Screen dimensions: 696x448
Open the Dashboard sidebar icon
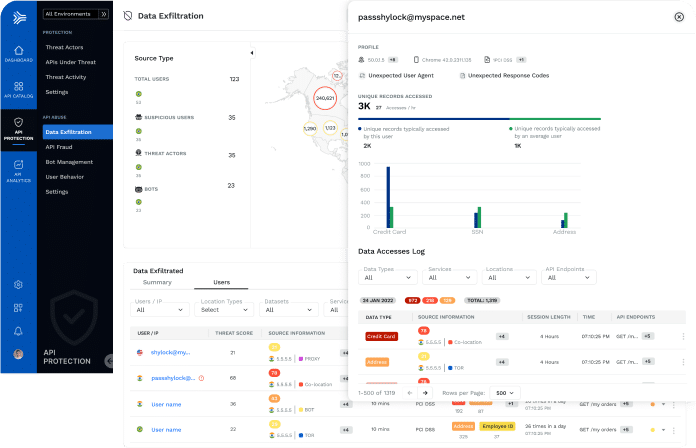tap(17, 53)
